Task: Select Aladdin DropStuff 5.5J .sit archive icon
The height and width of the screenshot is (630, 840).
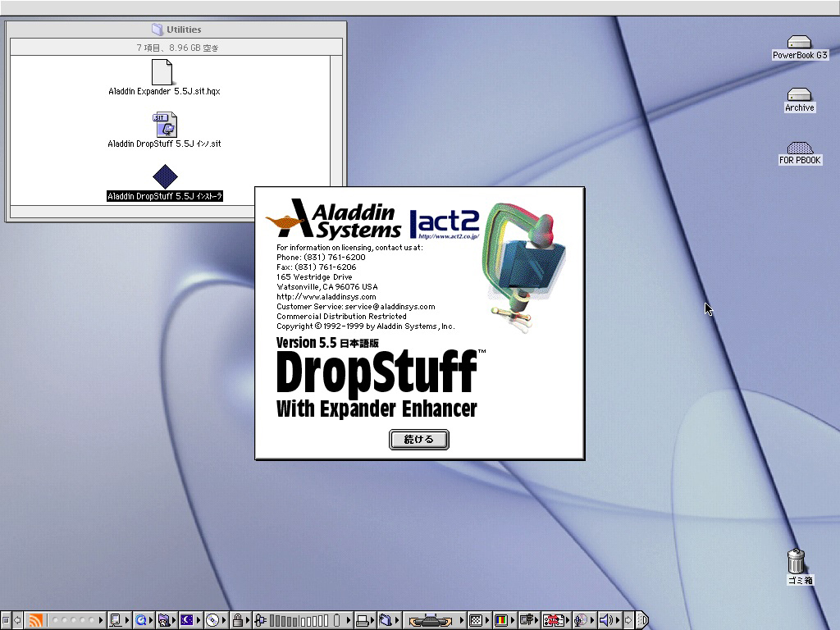Action: (164, 125)
